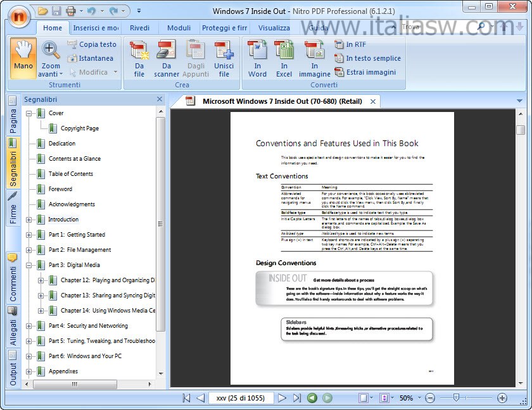
Task: Expand Part 1: Getting Started node
Action: click(29, 235)
